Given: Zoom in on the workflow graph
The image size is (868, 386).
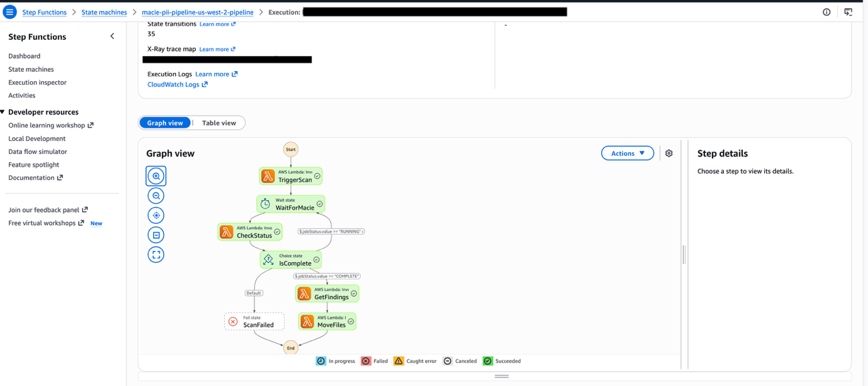Looking at the screenshot, I should (x=156, y=176).
